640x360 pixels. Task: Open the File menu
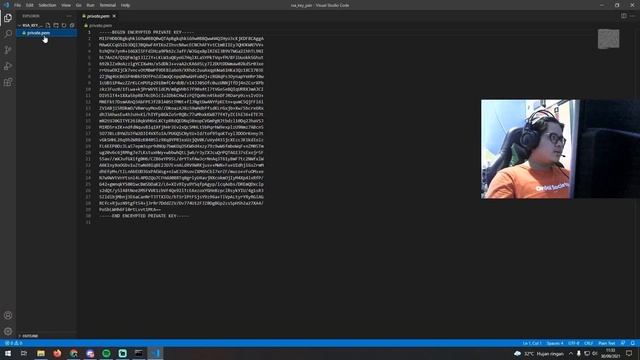click(x=18, y=5)
